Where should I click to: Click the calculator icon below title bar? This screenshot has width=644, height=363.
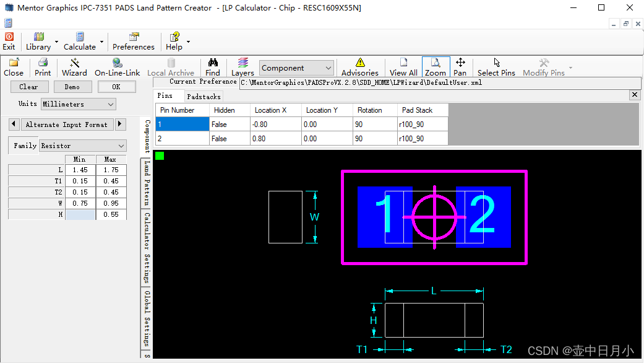coord(8,23)
